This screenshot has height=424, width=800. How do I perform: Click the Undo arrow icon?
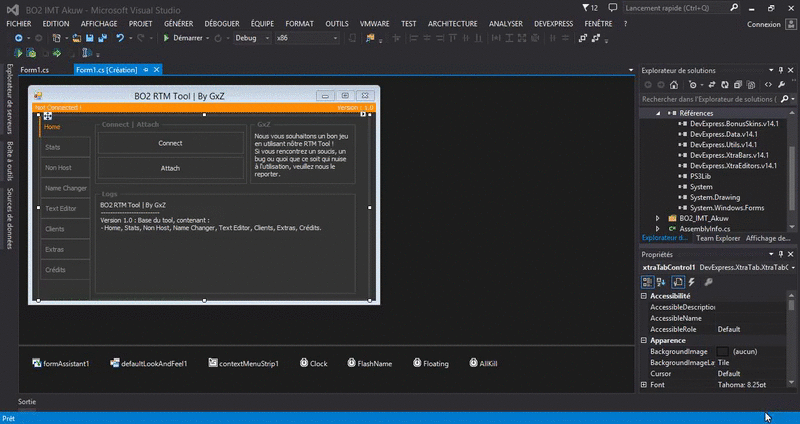tap(120, 38)
